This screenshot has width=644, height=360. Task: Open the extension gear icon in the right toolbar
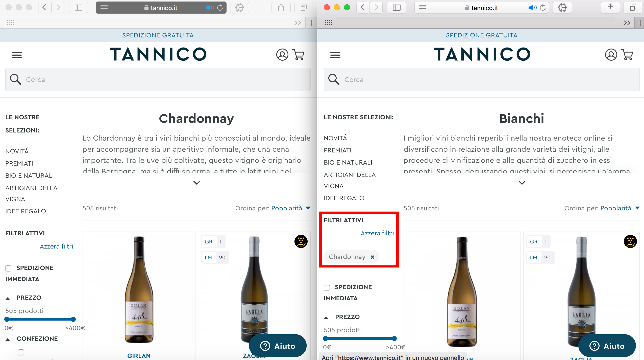click(x=562, y=8)
